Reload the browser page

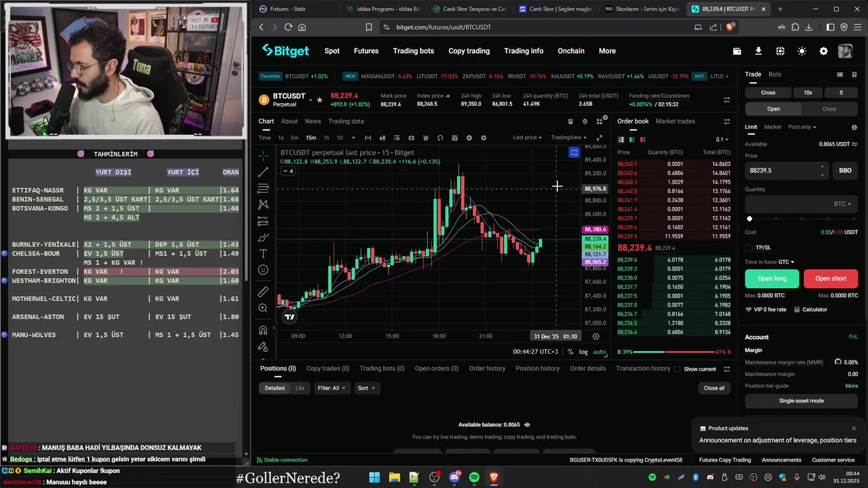[288, 27]
